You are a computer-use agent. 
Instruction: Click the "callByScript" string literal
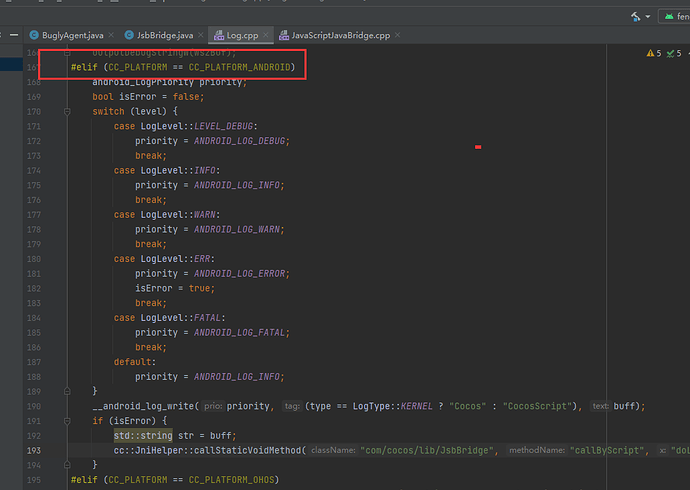coord(607,450)
